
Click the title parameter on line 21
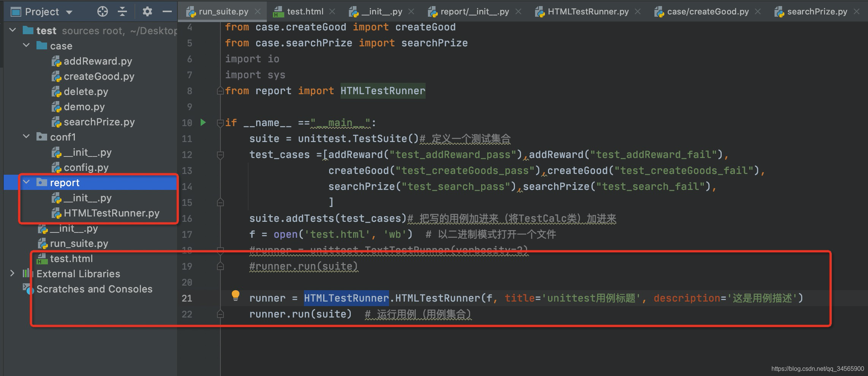(x=520, y=298)
